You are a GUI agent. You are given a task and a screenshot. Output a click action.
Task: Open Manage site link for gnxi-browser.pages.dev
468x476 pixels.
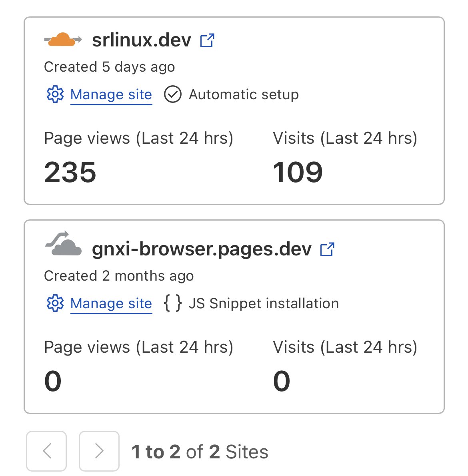111,303
